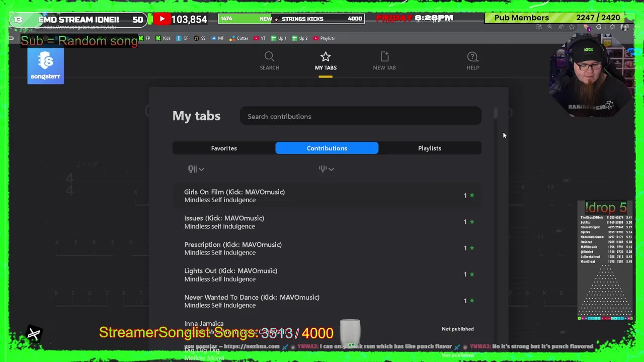Open the MF bookmark
The image size is (644, 362).
click(218, 38)
